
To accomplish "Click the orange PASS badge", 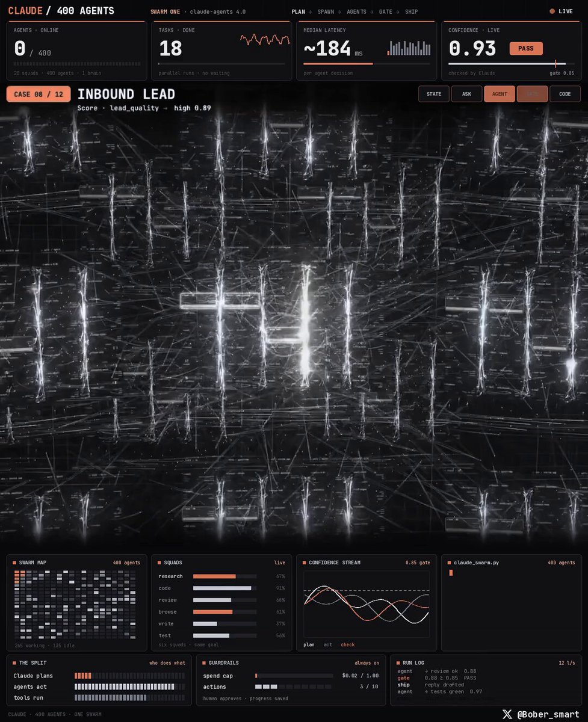I will click(526, 49).
